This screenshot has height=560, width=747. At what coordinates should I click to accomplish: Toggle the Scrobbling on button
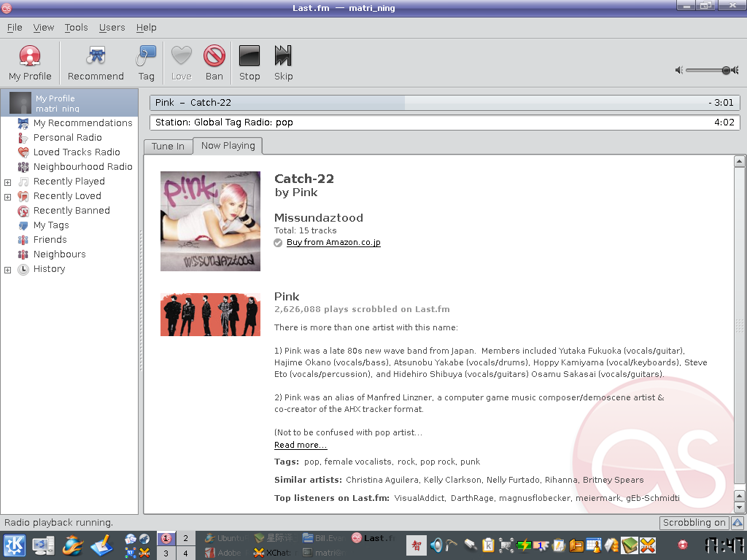tap(694, 523)
